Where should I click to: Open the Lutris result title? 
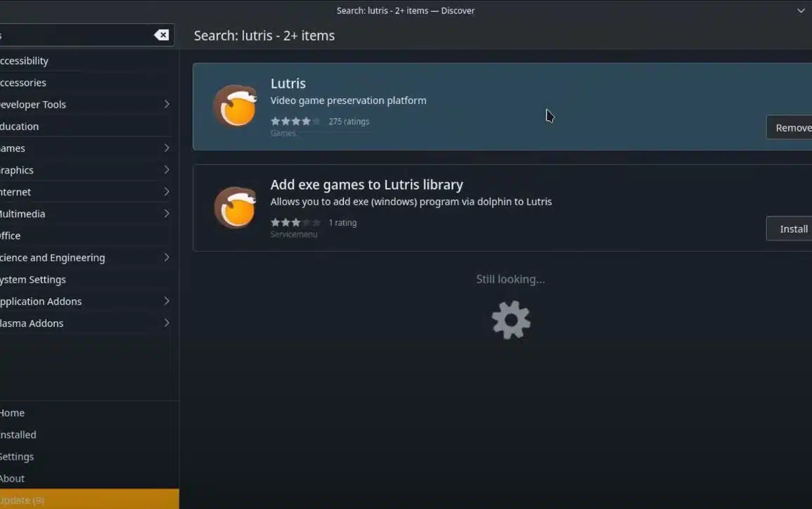click(288, 84)
